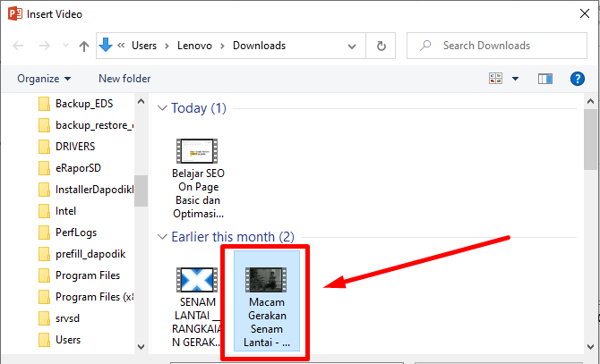
Task: Click the srvsd folder icon
Action: click(44, 318)
